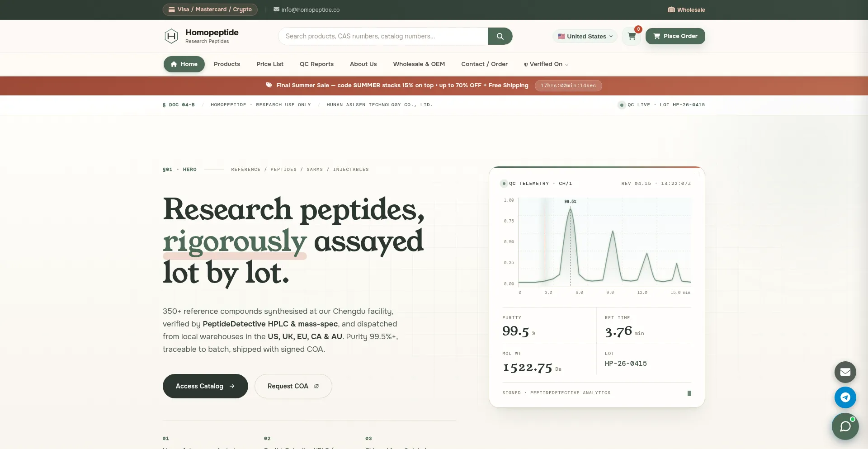Viewport: 868px width, 449px height.
Task: Open QC Reports in navigation
Action: tap(316, 64)
